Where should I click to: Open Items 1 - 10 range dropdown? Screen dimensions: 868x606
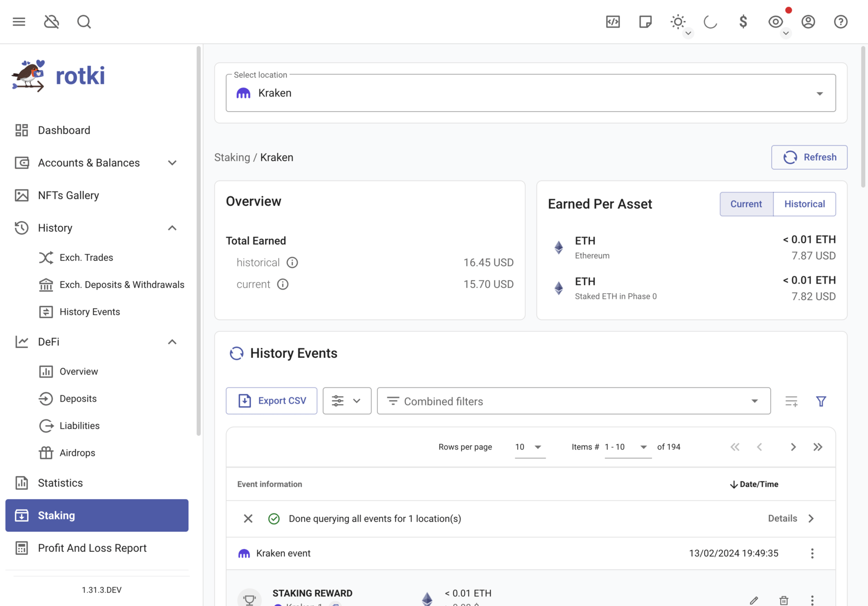(x=628, y=447)
